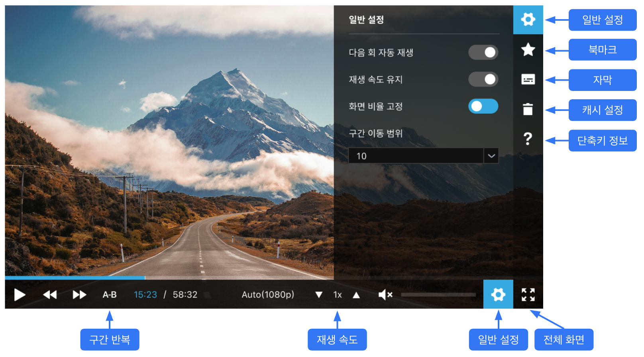Enter fullscreen mode
The height and width of the screenshot is (357, 644).
click(528, 295)
